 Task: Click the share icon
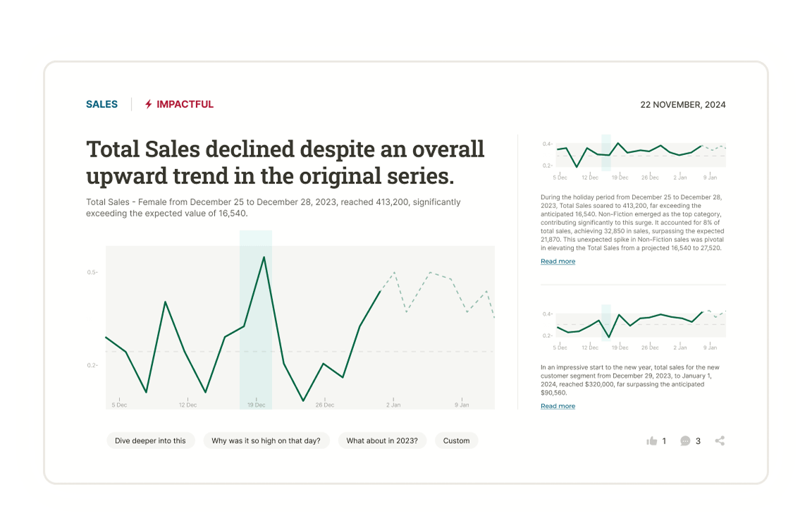[720, 441]
